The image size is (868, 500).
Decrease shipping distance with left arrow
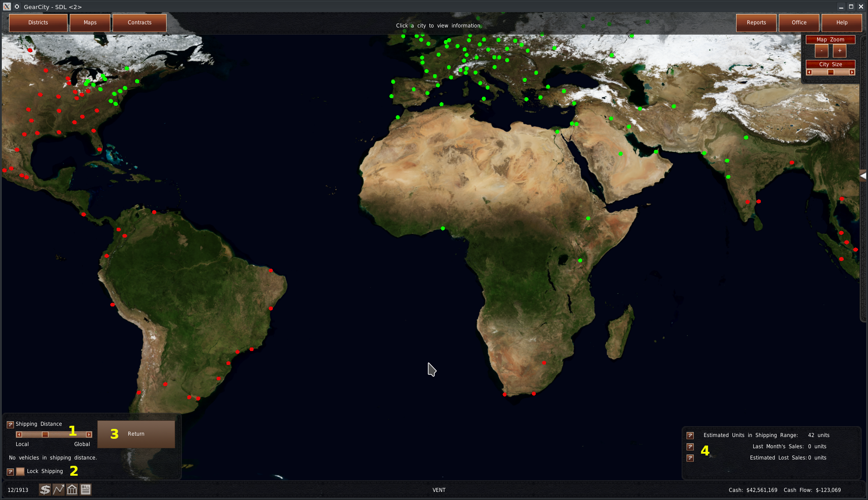coord(19,435)
